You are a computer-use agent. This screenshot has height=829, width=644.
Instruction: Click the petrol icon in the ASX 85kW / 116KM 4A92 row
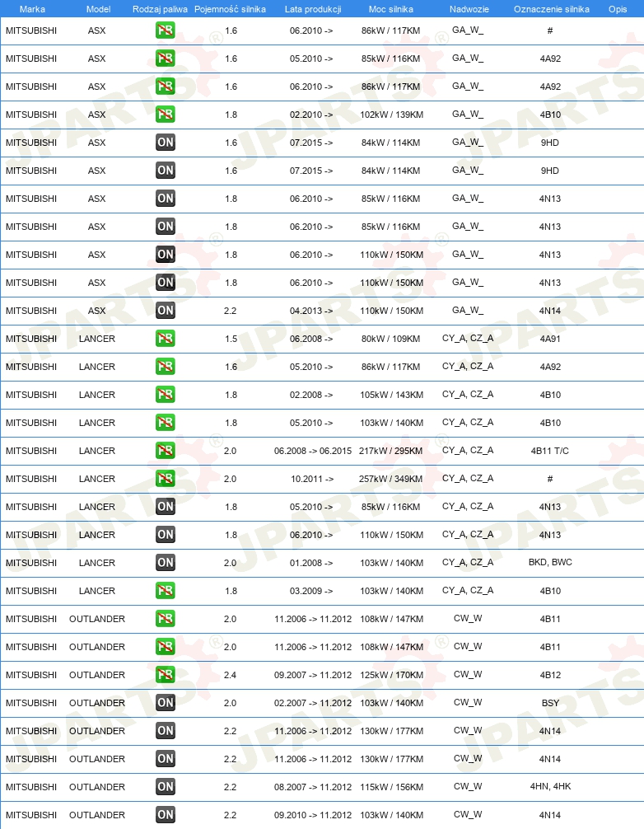pyautogui.click(x=166, y=59)
